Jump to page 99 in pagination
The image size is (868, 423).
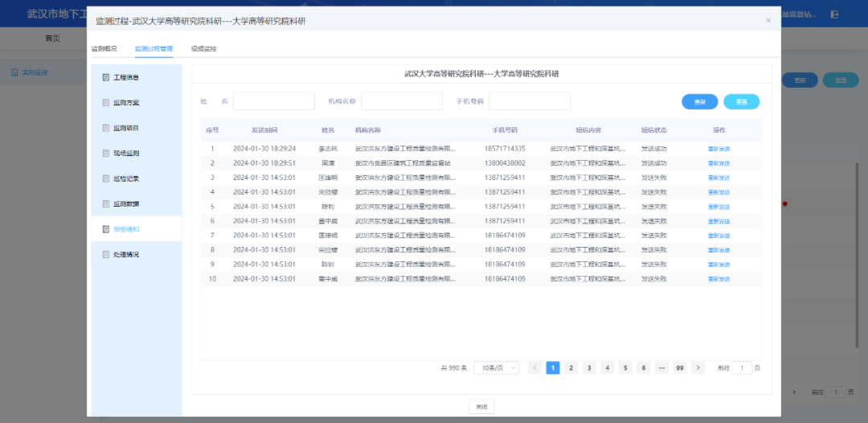click(680, 368)
